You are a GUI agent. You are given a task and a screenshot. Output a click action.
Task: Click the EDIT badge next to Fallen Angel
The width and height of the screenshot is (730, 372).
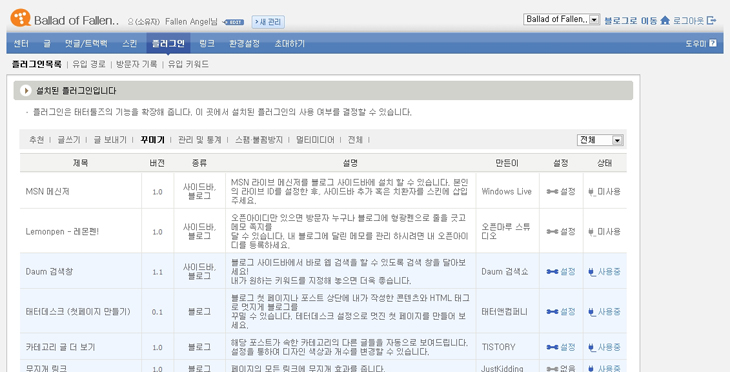[234, 22]
